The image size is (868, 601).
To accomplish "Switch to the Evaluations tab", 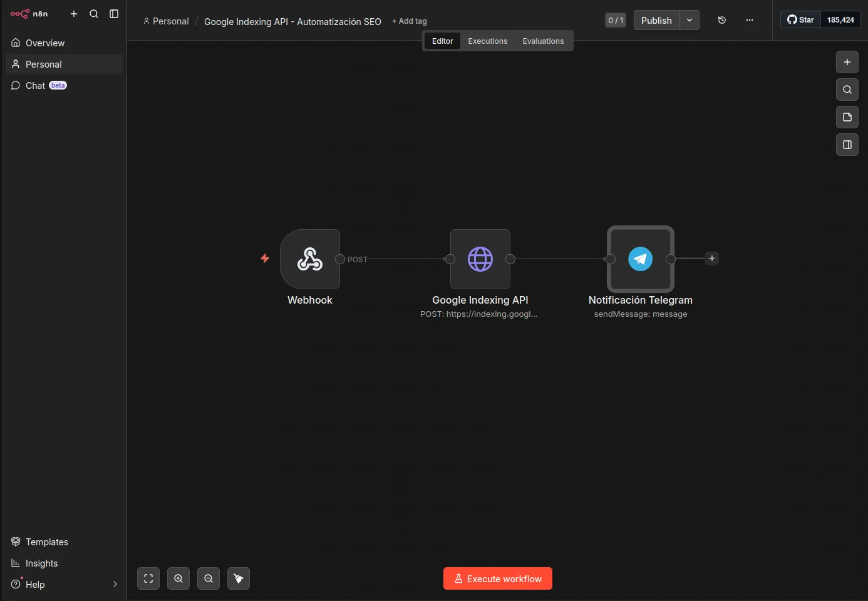I will 543,41.
